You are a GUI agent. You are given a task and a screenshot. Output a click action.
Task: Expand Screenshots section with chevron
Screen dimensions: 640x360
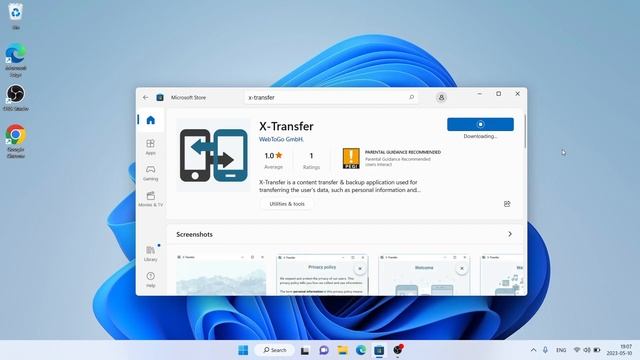(x=510, y=234)
